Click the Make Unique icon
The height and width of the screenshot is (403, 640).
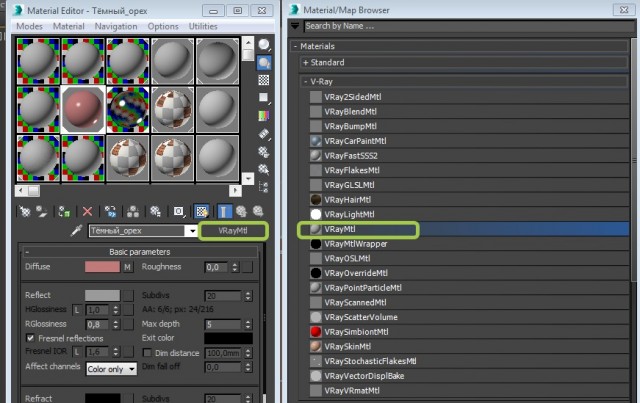(x=133, y=211)
